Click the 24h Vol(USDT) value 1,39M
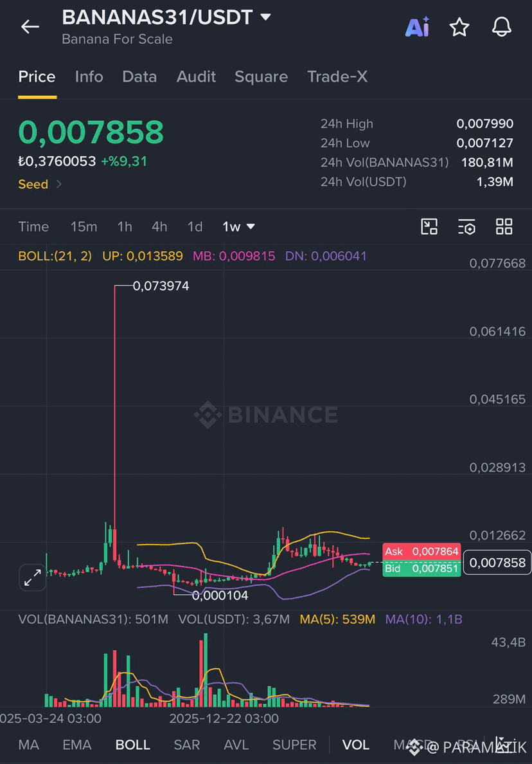Screen dimensions: 532x764 pos(495,182)
